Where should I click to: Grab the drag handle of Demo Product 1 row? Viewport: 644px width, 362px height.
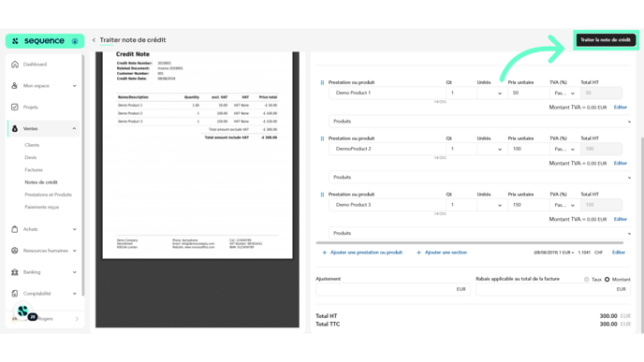click(x=322, y=82)
